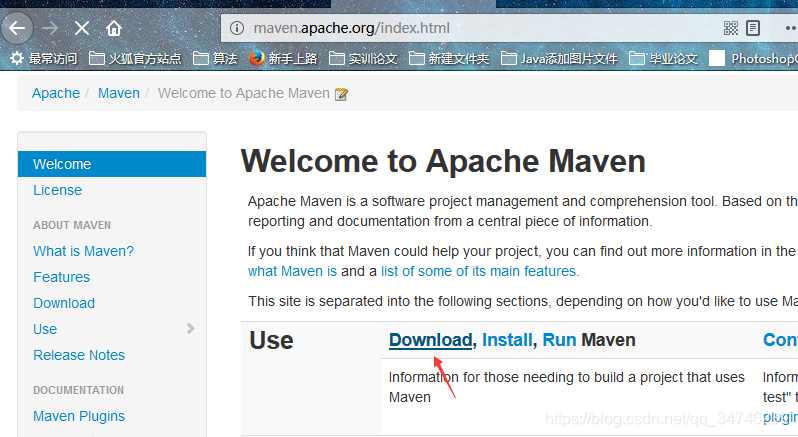Open the Photoshop bookmark

pyautogui.click(x=753, y=59)
